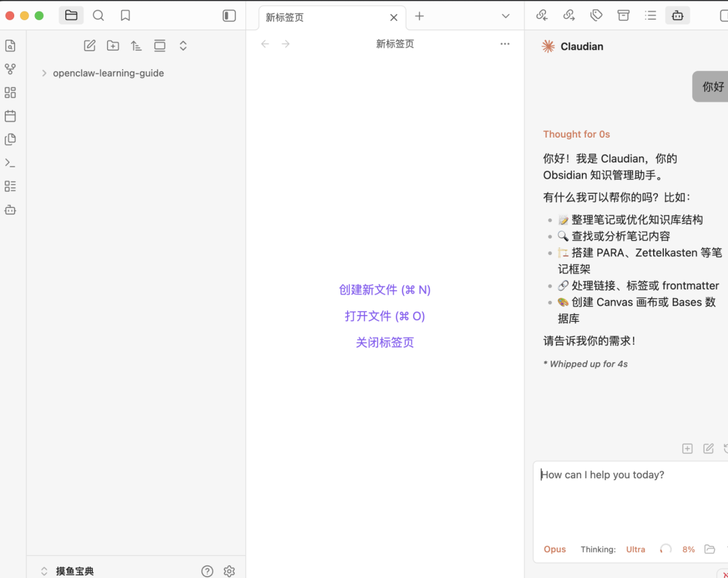Open the backlinks icon in the right toolbar
The width and height of the screenshot is (728, 578).
pyautogui.click(x=542, y=15)
